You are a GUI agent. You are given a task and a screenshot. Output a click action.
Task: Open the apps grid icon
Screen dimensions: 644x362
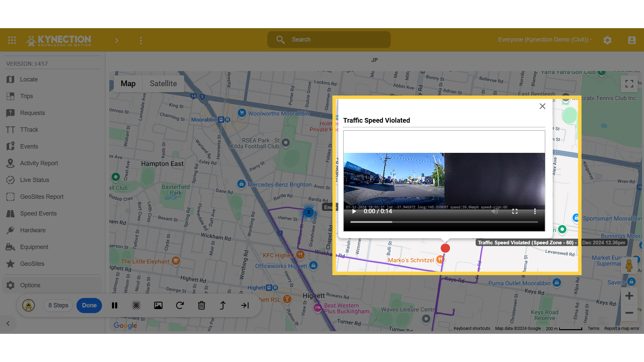coord(12,40)
